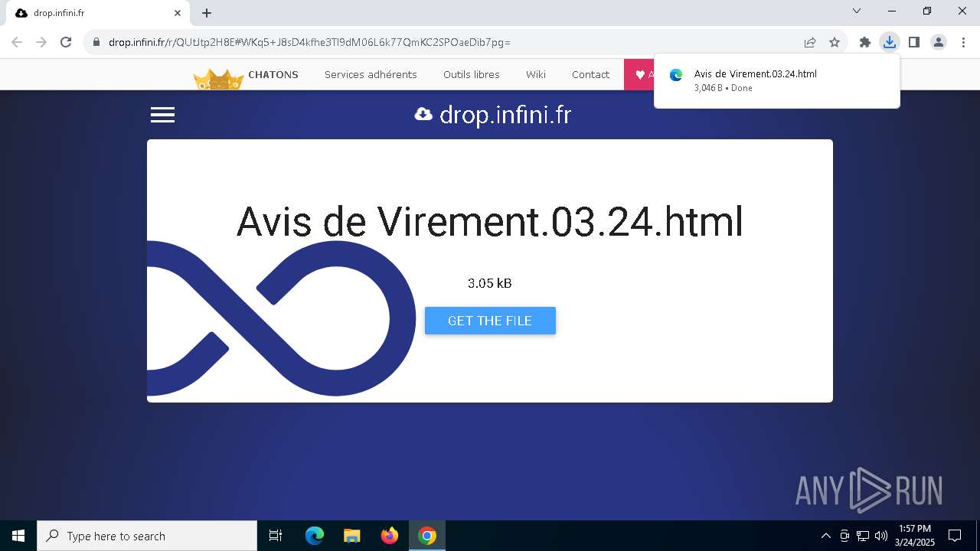Close the drop.infini.fr tab
The width and height of the screenshot is (980, 551).
[x=178, y=13]
